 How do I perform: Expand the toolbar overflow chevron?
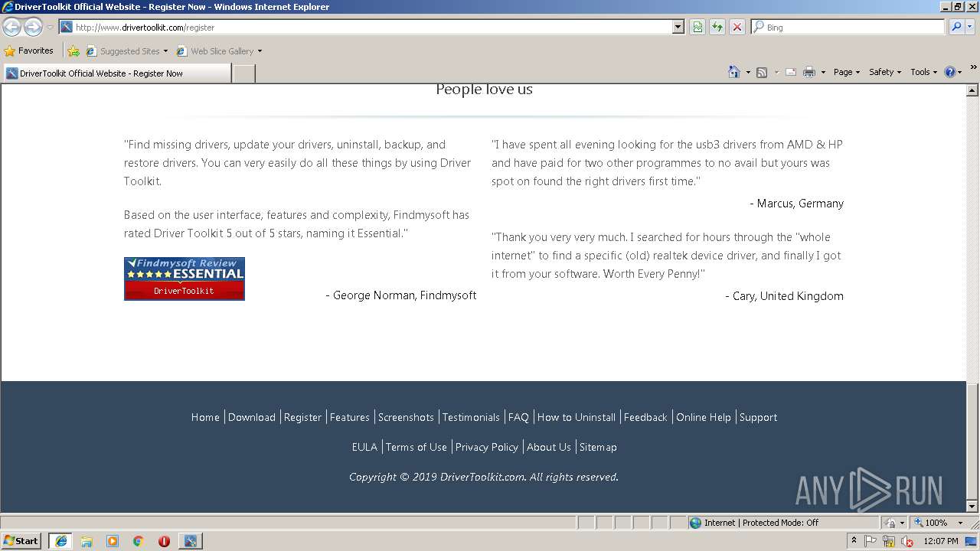973,67
